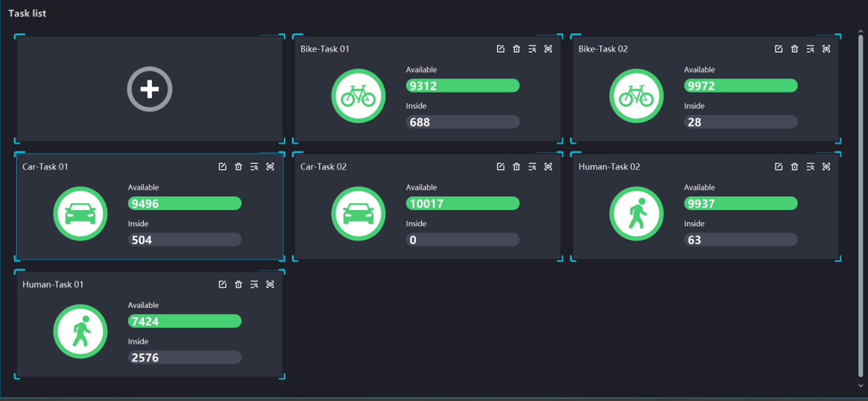Viewport: 868px width, 401px height.
Task: Open Bike-Task 01 record search icon
Action: (x=532, y=49)
